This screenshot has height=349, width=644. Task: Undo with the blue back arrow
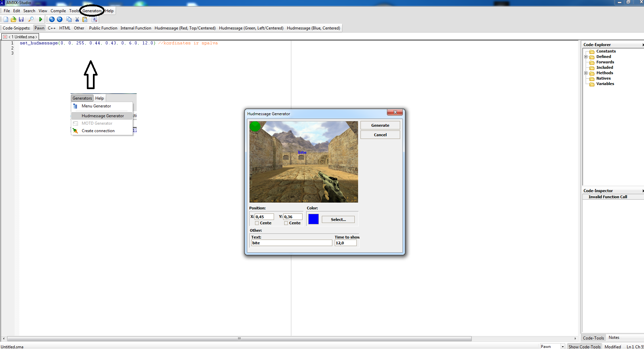52,20
